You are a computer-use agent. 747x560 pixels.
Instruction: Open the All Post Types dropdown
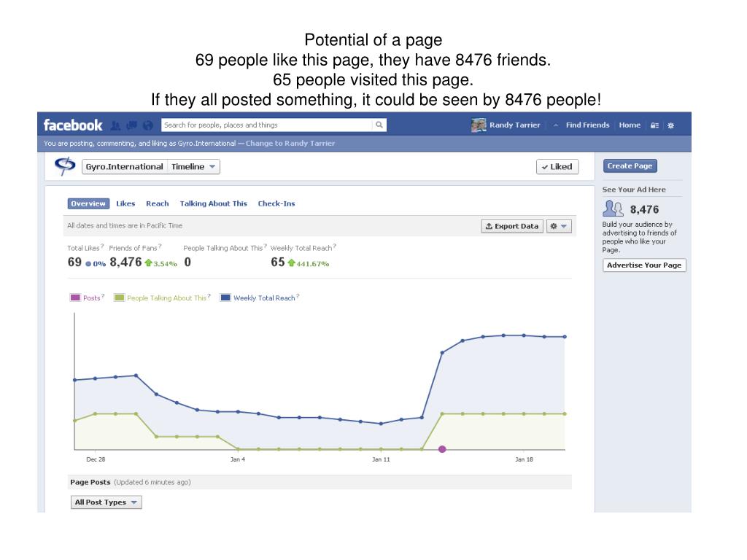coord(107,502)
